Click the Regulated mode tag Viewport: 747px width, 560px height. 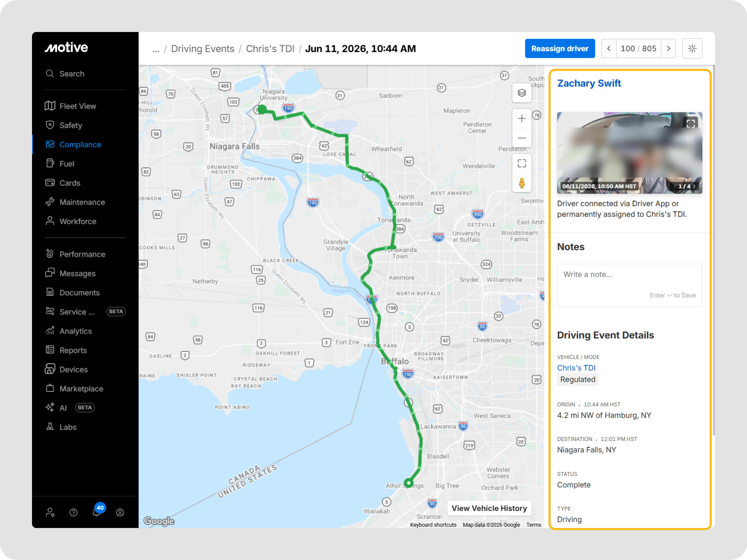click(x=578, y=379)
